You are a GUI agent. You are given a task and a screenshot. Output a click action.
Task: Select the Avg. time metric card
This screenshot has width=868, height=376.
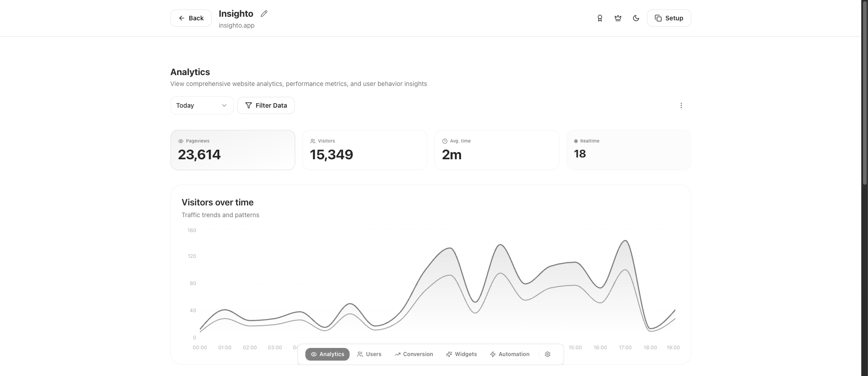[x=496, y=150]
